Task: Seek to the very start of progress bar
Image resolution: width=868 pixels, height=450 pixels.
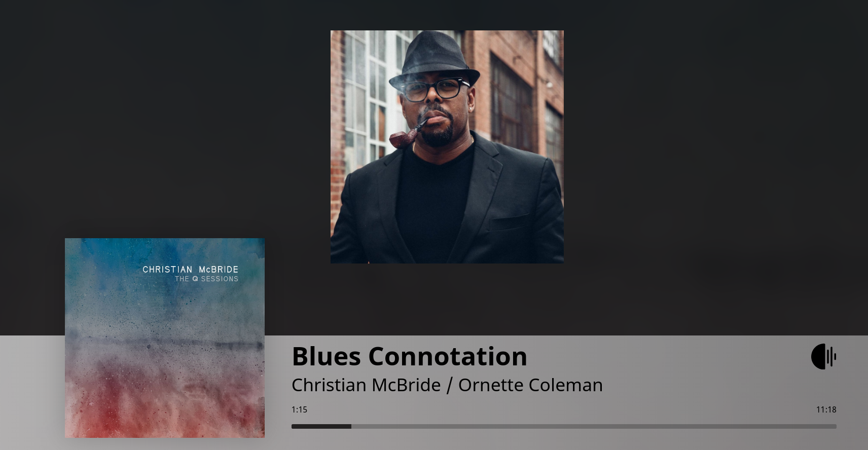Action: click(293, 427)
